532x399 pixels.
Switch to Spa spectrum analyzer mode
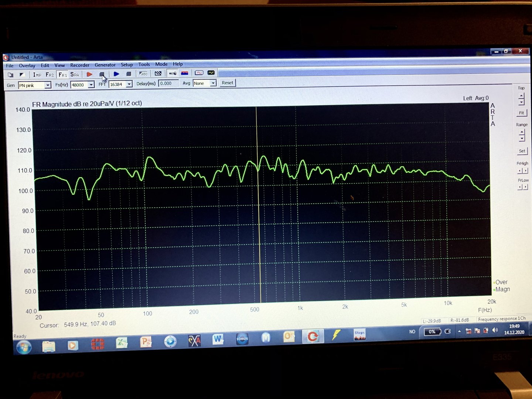[75, 74]
